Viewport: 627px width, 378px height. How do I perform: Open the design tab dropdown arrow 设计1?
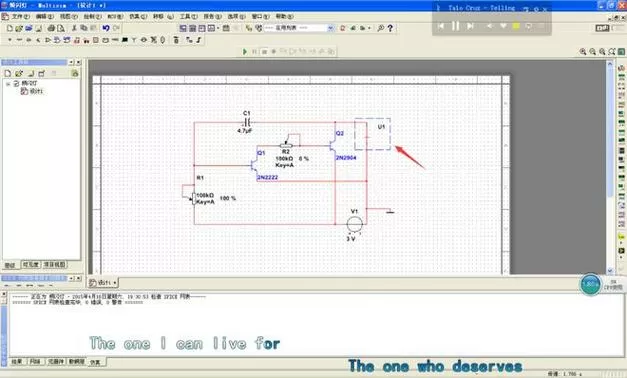(115, 283)
